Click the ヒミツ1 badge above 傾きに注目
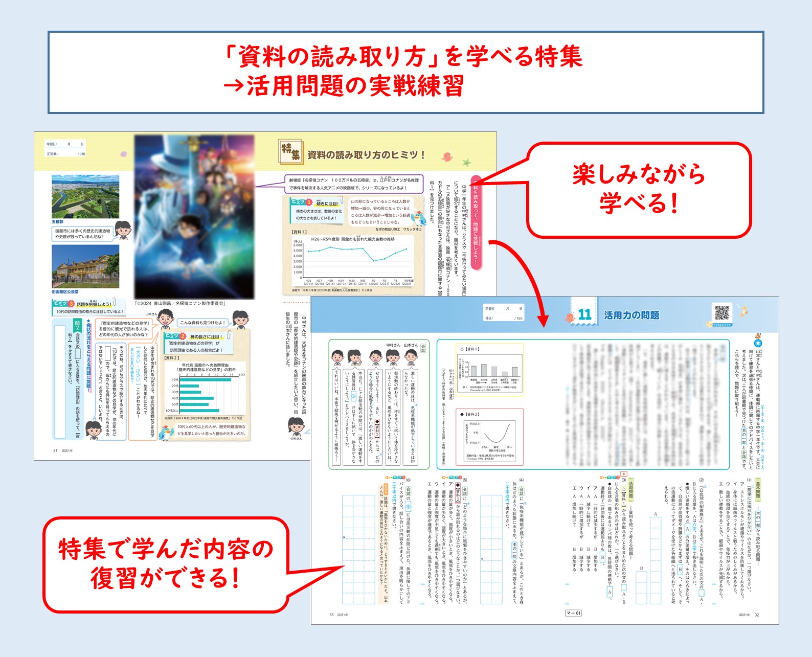The height and width of the screenshot is (657, 812). click(301, 202)
